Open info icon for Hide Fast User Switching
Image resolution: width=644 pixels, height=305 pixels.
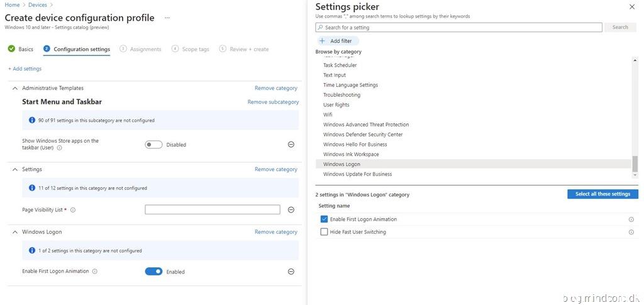point(631,232)
